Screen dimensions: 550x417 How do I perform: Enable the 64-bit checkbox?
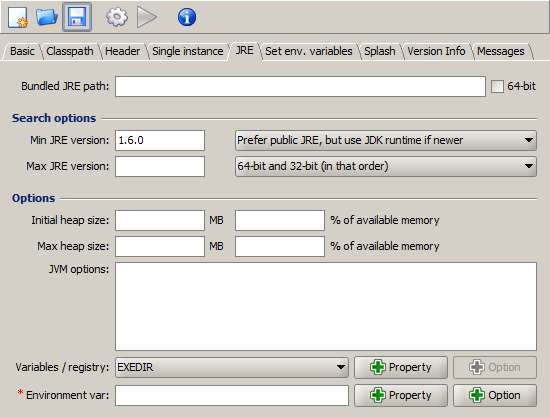pos(497,86)
